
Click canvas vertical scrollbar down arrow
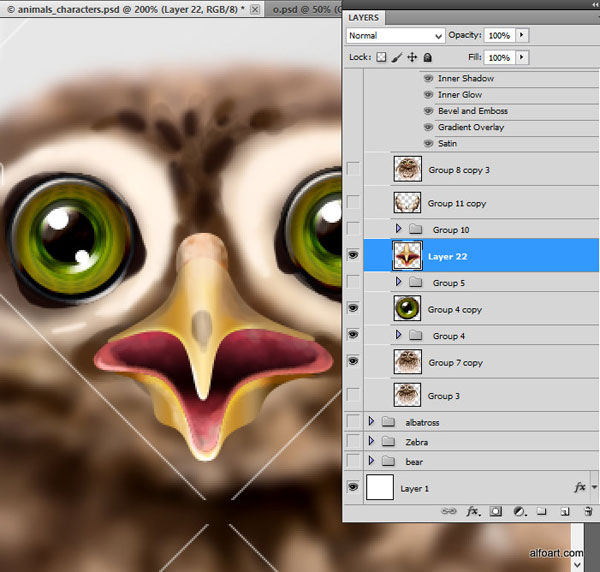point(577,564)
